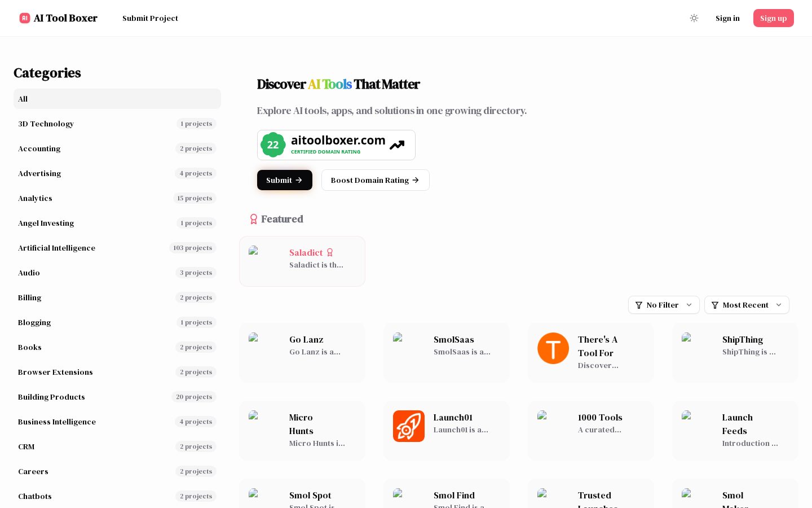Select the Blogging category
Image resolution: width=812 pixels, height=508 pixels.
coord(117,322)
